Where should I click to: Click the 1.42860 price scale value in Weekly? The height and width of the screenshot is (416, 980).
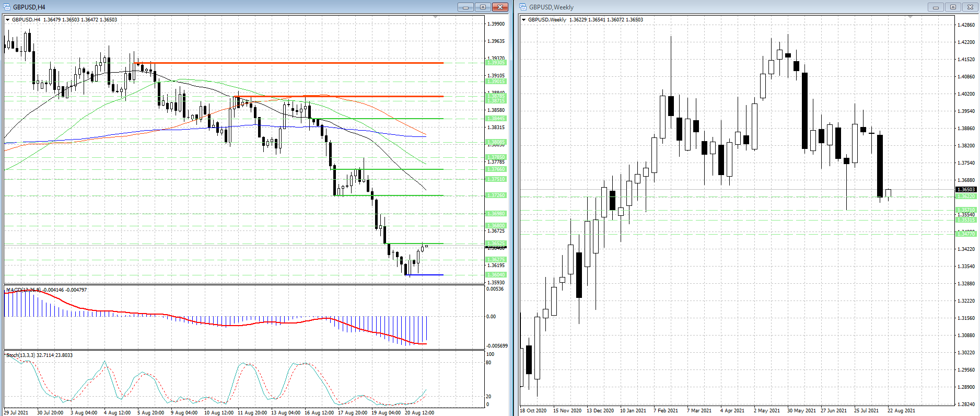(x=966, y=25)
